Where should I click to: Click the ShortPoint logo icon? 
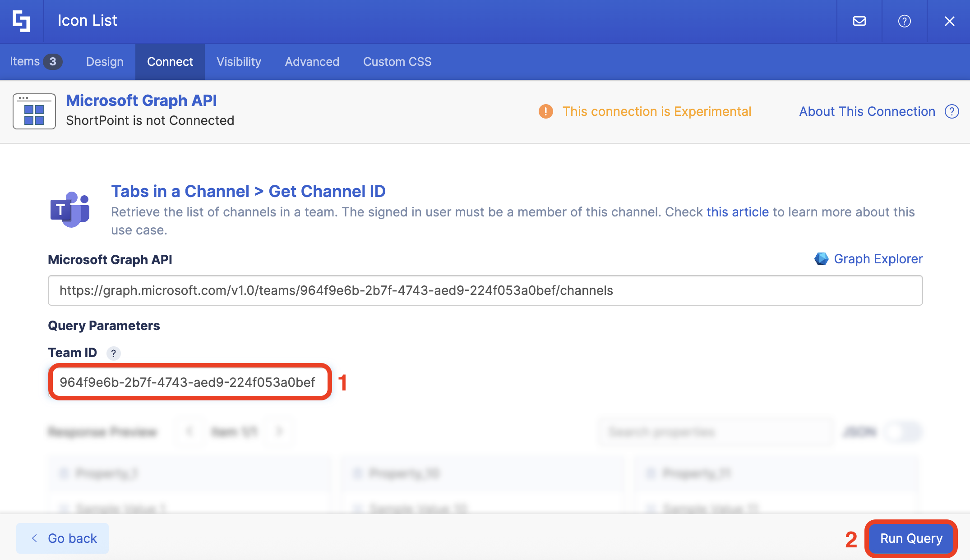(21, 21)
